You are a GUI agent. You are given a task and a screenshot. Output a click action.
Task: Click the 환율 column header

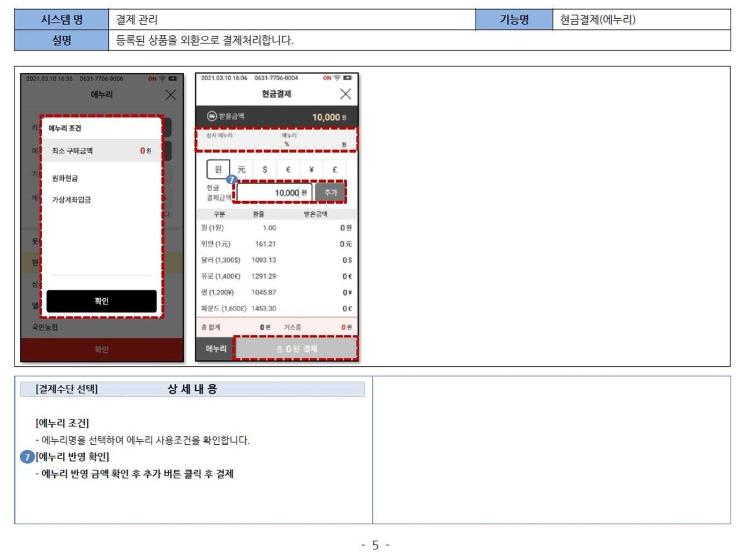coord(259,214)
